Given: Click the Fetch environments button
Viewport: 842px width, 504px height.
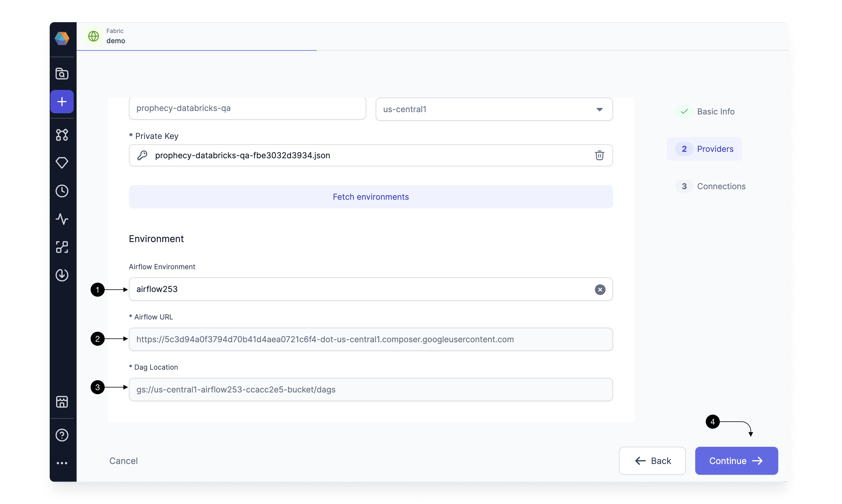Looking at the screenshot, I should point(370,197).
